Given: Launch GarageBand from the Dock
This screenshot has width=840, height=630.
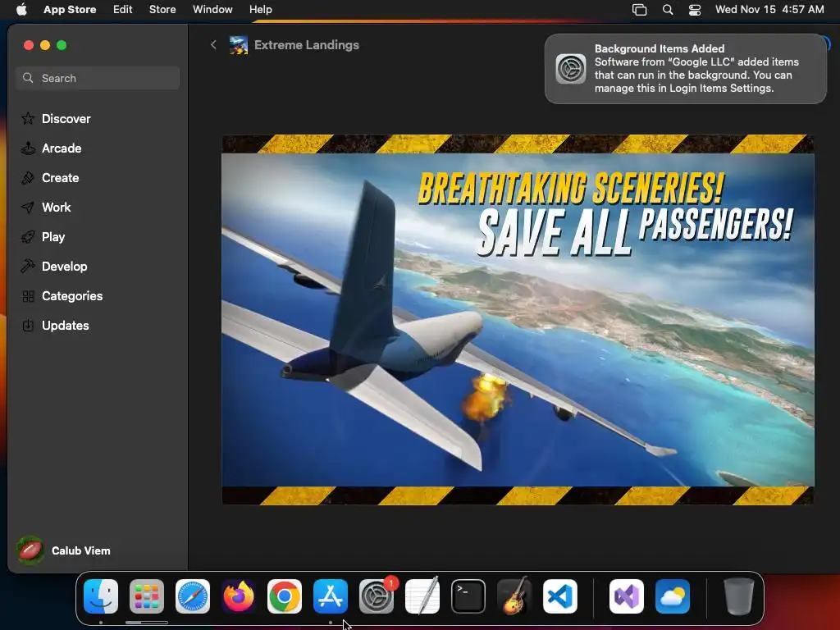Looking at the screenshot, I should coord(514,596).
